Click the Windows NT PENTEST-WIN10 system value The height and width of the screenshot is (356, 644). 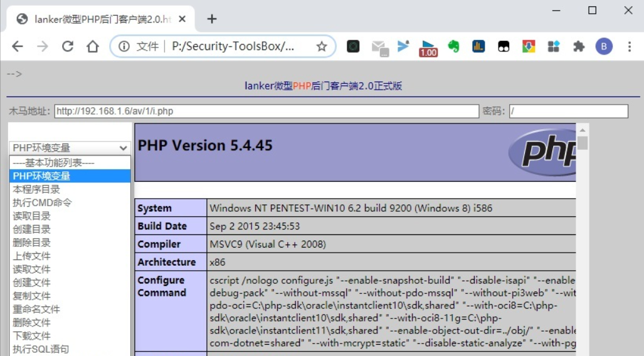pos(351,208)
